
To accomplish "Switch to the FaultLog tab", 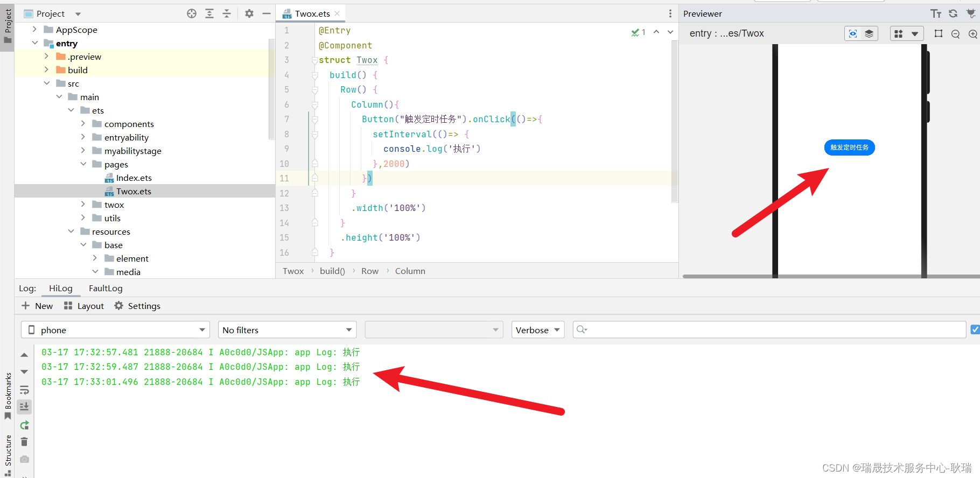I will [x=106, y=289].
